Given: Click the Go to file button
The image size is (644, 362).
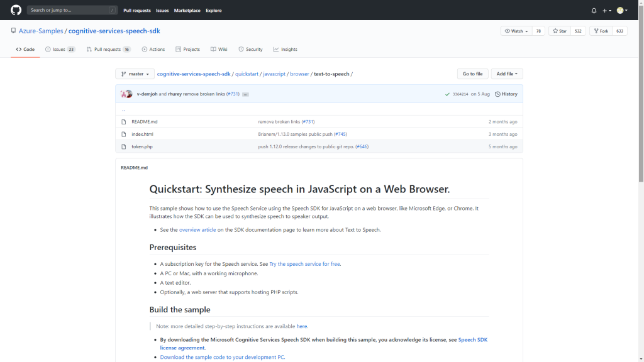Looking at the screenshot, I should pos(472,74).
